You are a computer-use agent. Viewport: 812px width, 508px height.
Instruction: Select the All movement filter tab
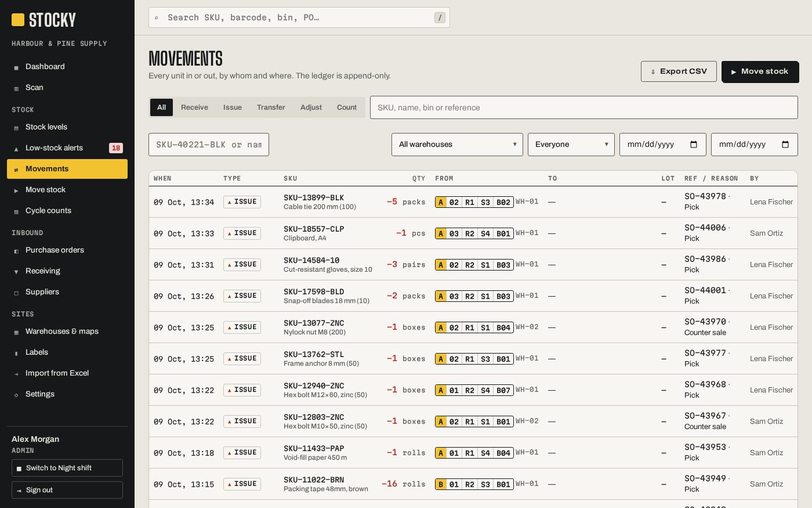(161, 107)
